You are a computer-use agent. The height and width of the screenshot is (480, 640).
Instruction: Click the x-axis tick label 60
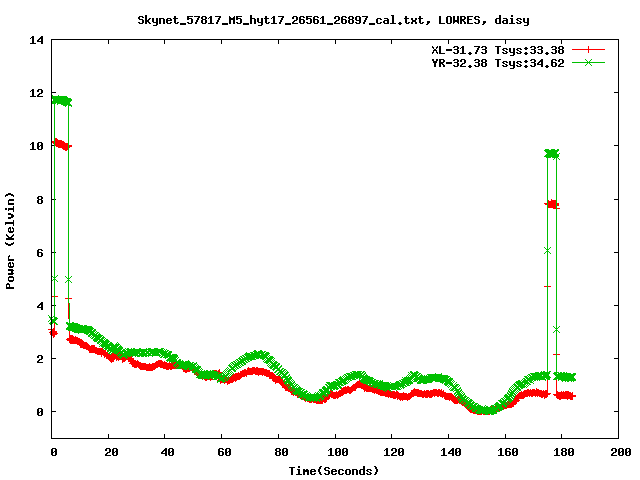tap(224, 452)
